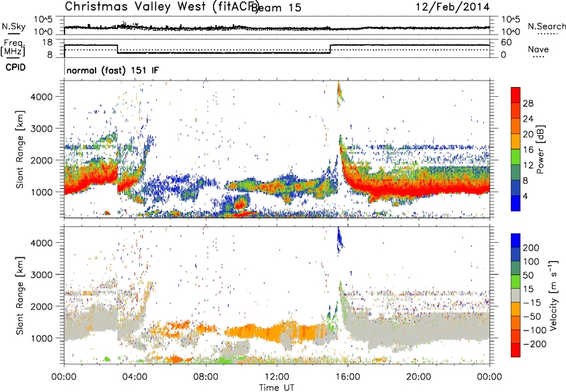
Task: Click the blue top of velocity color bar
Action: coord(516,241)
